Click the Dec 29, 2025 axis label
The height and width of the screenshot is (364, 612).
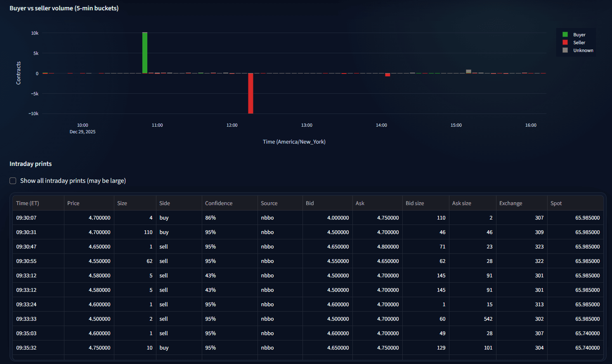82,131
